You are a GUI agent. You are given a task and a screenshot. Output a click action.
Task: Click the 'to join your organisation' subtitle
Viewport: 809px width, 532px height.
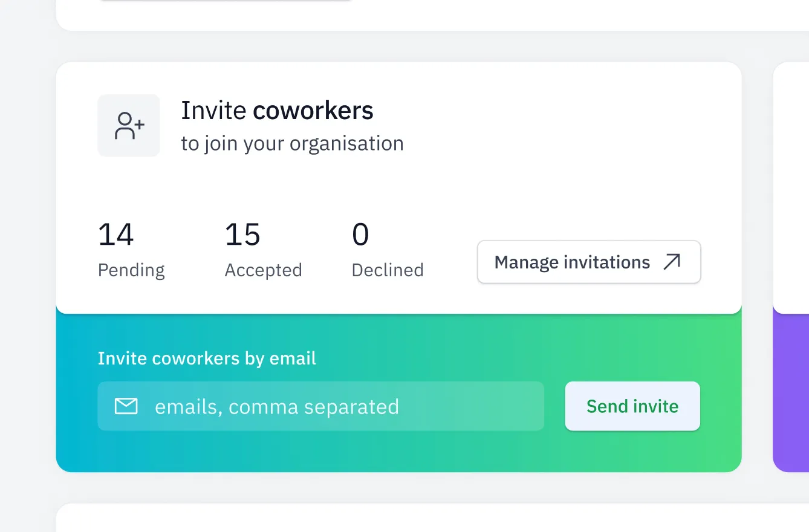tap(293, 144)
